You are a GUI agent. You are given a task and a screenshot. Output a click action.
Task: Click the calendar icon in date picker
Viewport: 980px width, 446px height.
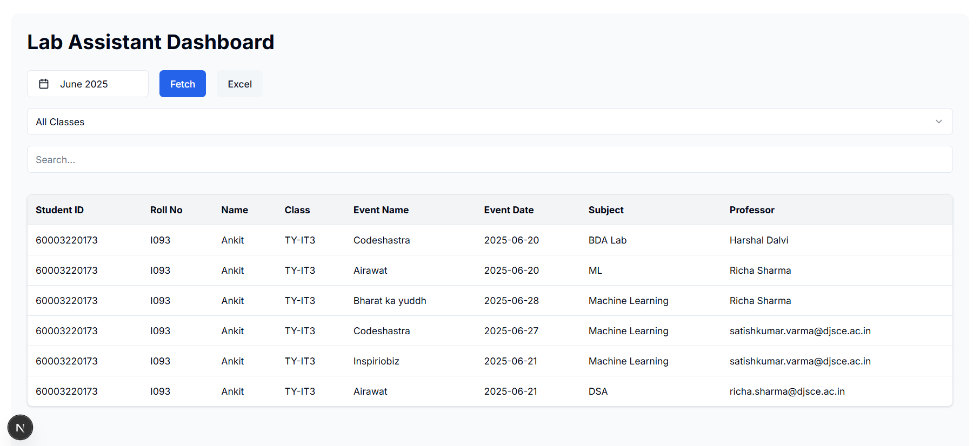[x=44, y=84]
